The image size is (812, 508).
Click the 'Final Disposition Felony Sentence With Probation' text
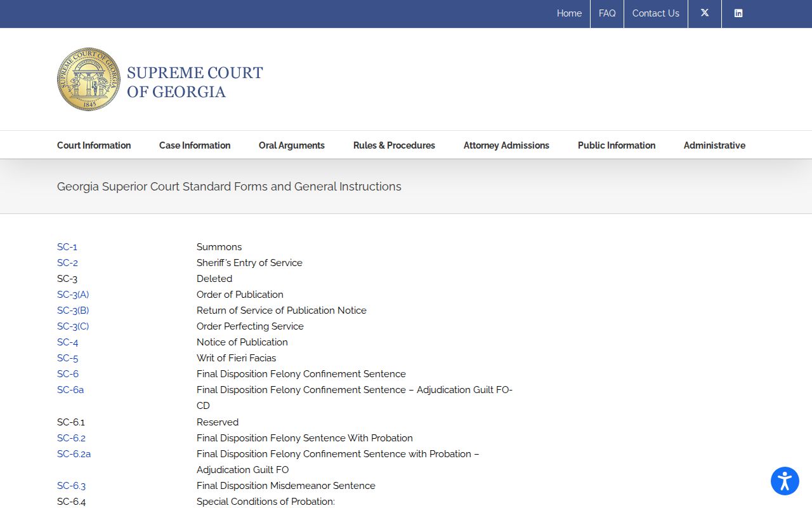pos(304,438)
